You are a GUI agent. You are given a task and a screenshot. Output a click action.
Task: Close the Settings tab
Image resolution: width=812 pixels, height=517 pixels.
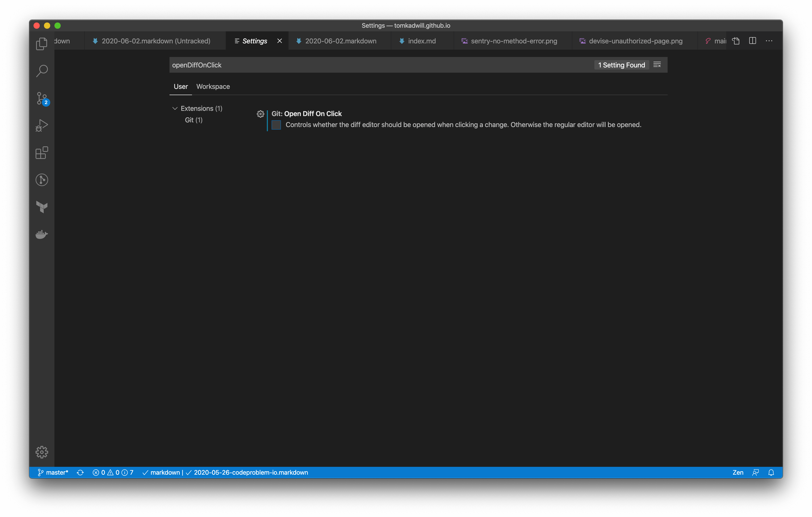coord(280,41)
